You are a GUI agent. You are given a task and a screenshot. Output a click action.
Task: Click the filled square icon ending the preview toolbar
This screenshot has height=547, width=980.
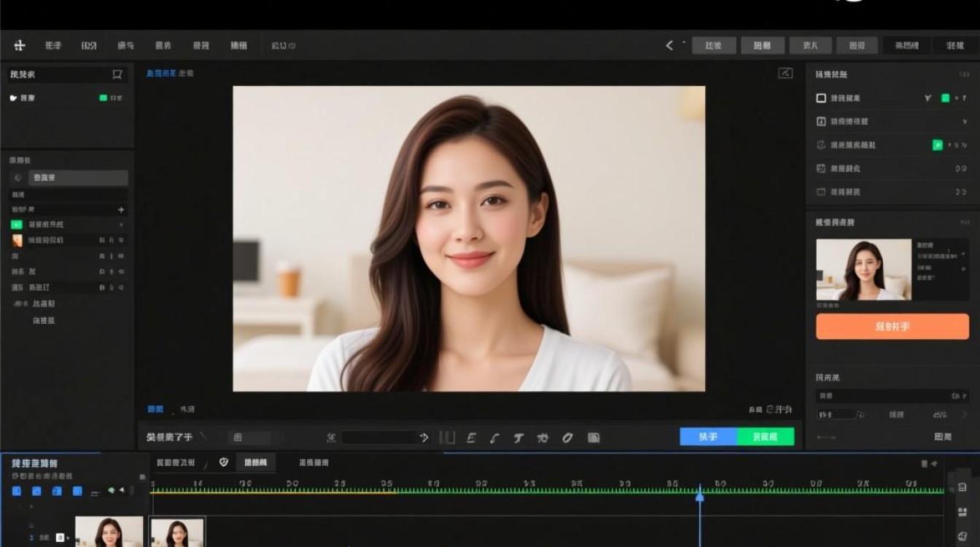594,438
